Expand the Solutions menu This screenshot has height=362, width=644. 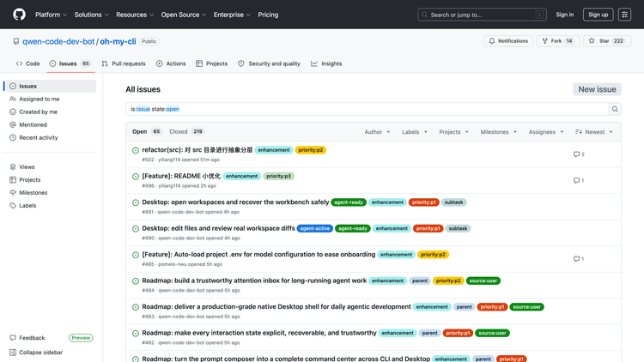click(x=91, y=15)
